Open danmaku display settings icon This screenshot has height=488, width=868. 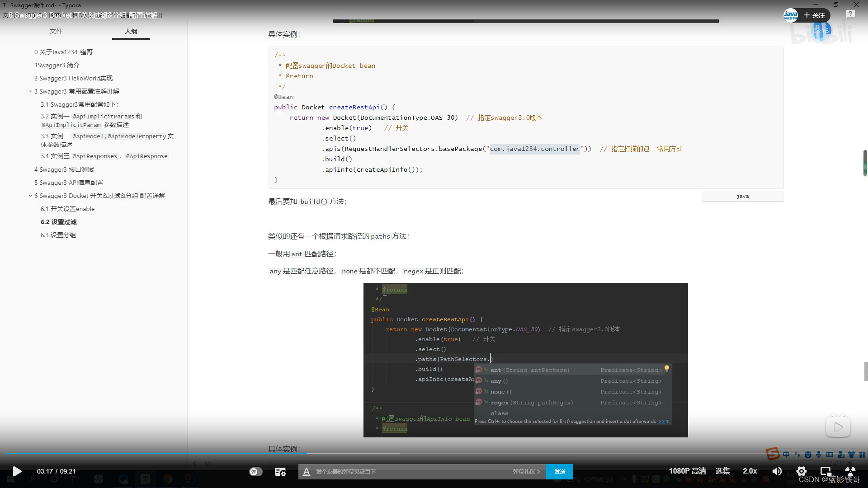(280, 471)
